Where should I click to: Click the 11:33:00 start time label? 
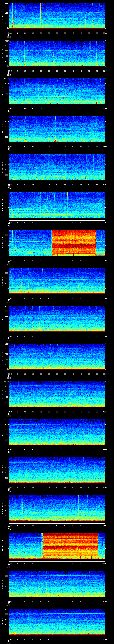coord(9,184)
